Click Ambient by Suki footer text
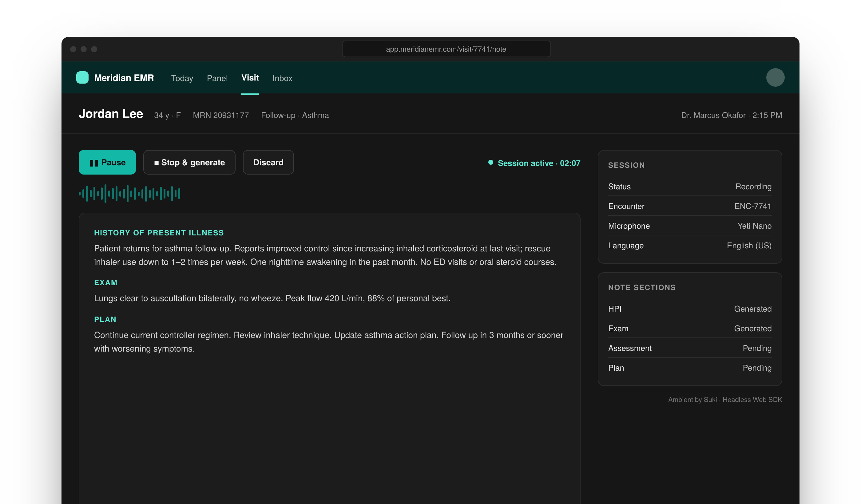Viewport: 861px width, 504px height. [725, 400]
